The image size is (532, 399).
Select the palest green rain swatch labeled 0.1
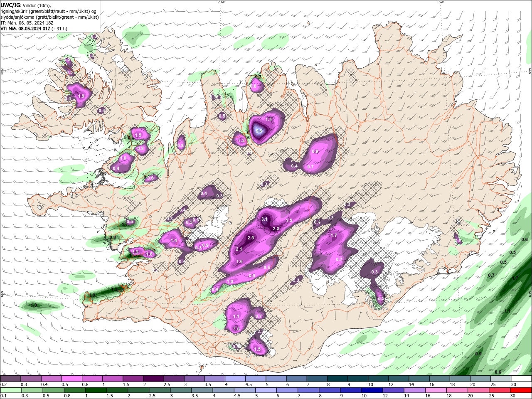point(11,390)
